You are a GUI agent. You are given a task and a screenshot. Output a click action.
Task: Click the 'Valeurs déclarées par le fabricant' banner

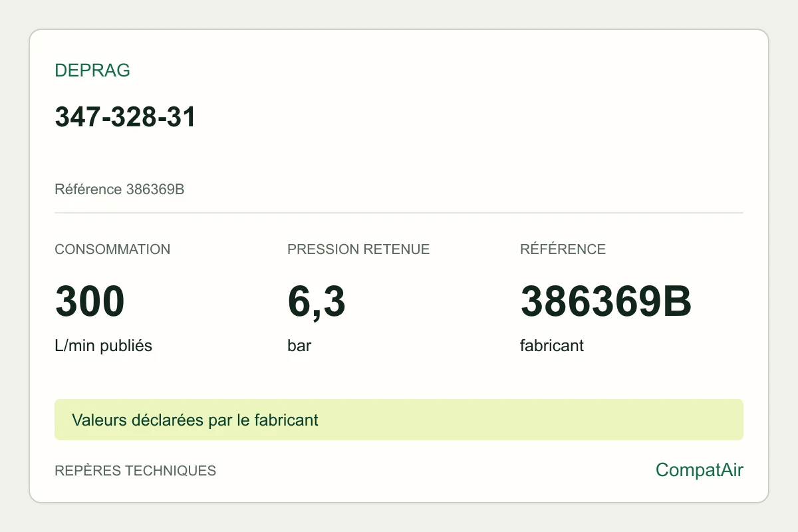click(x=399, y=420)
